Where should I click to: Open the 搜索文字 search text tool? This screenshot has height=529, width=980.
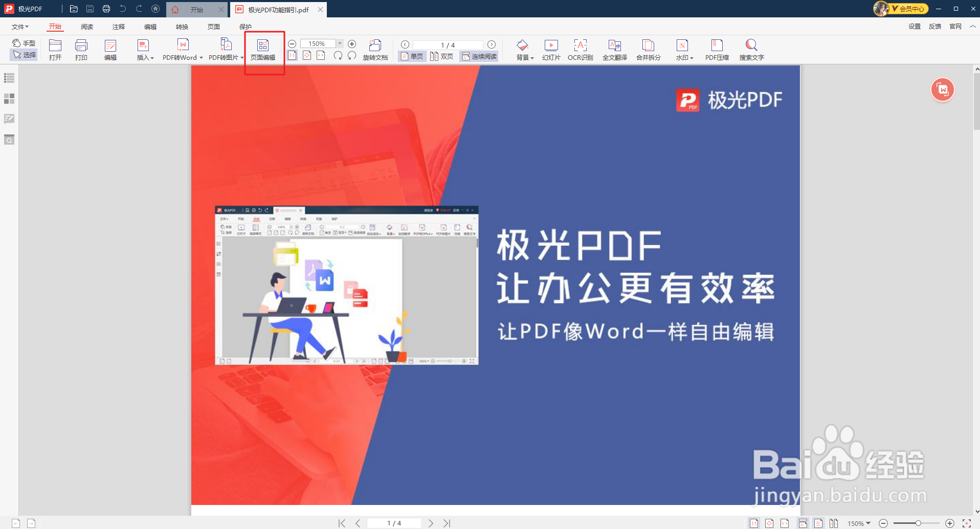point(751,50)
